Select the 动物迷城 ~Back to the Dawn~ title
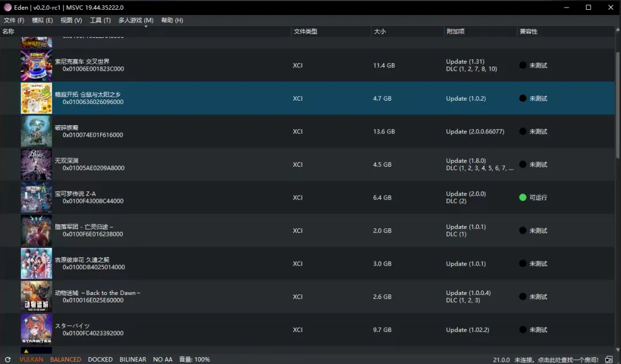Viewport: 621px width, 364px height. tap(97, 293)
